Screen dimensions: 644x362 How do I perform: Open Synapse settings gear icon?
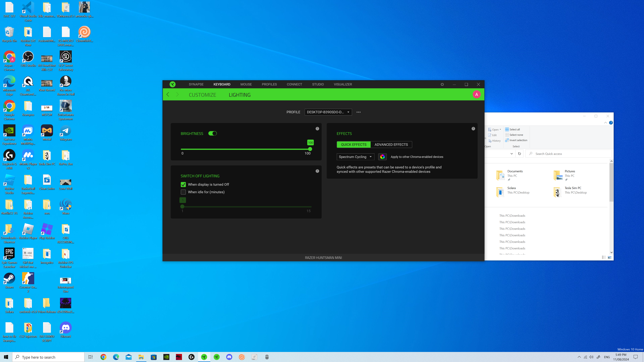pos(442,84)
